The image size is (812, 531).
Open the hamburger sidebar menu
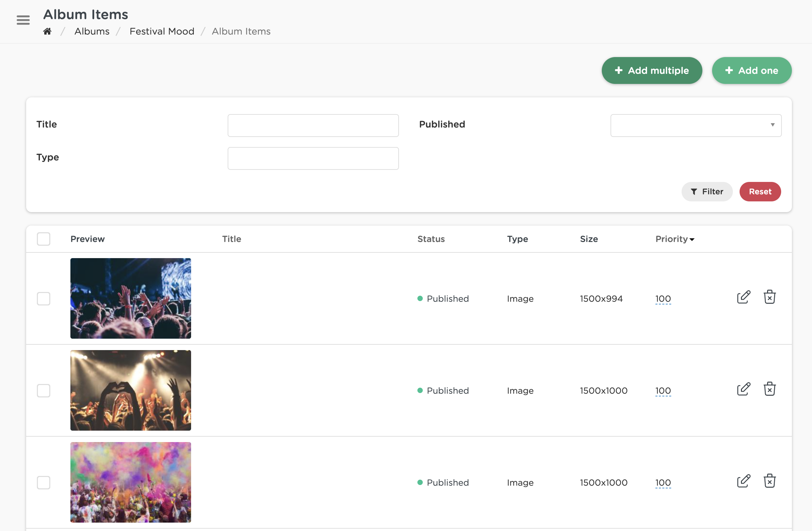23,20
